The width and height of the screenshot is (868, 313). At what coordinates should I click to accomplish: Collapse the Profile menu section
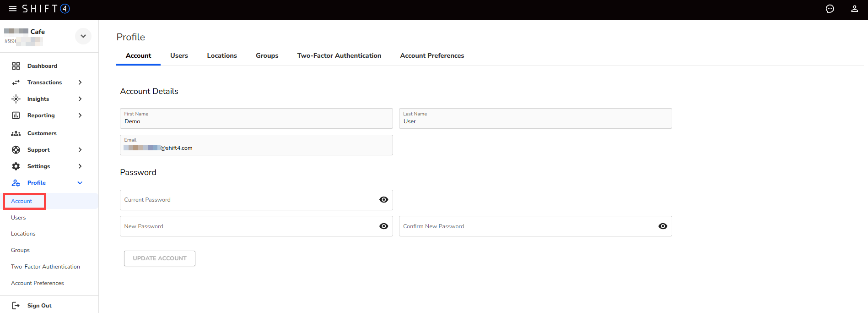[x=80, y=183]
